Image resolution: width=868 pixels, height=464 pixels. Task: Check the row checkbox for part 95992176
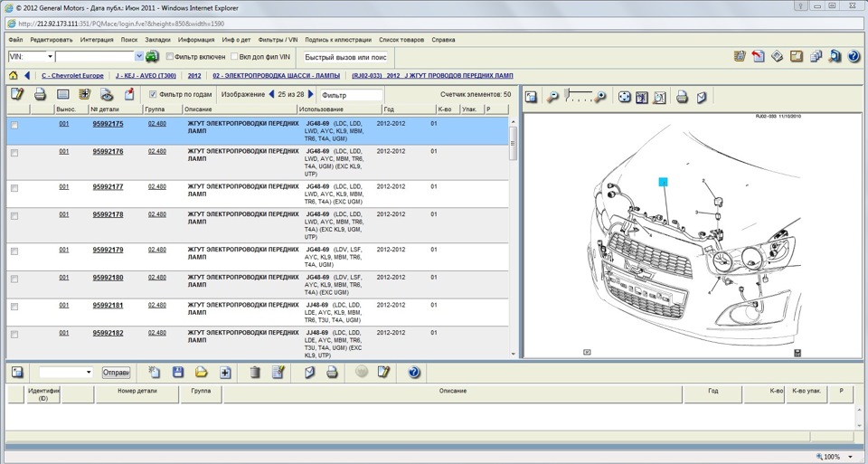pos(14,153)
